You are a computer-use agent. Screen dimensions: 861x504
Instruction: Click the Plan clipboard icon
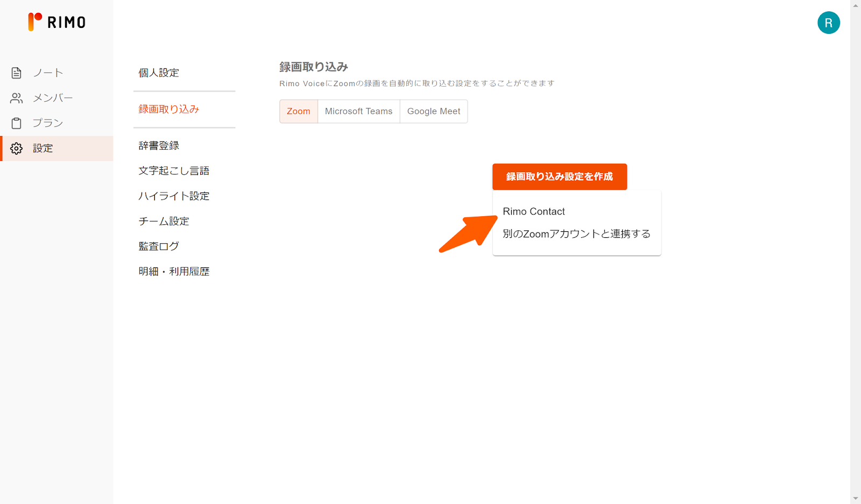pos(17,123)
